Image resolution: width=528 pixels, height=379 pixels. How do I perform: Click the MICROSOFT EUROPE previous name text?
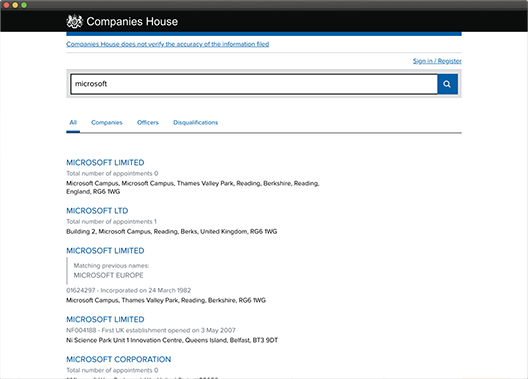[108, 275]
